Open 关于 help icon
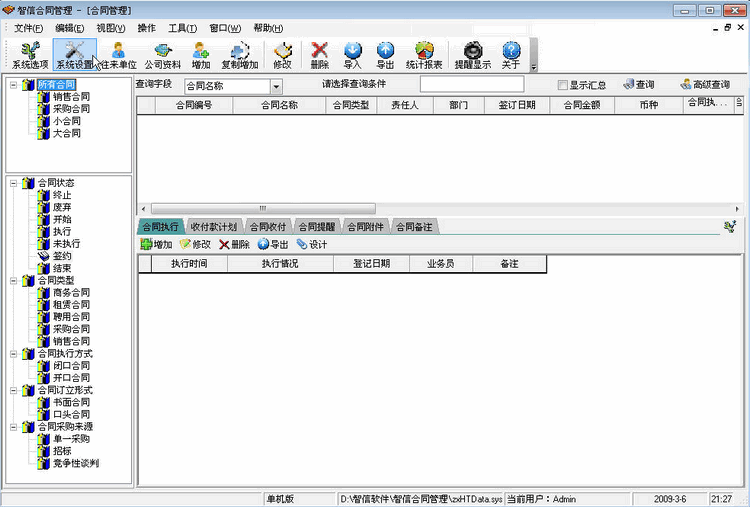 [x=511, y=55]
